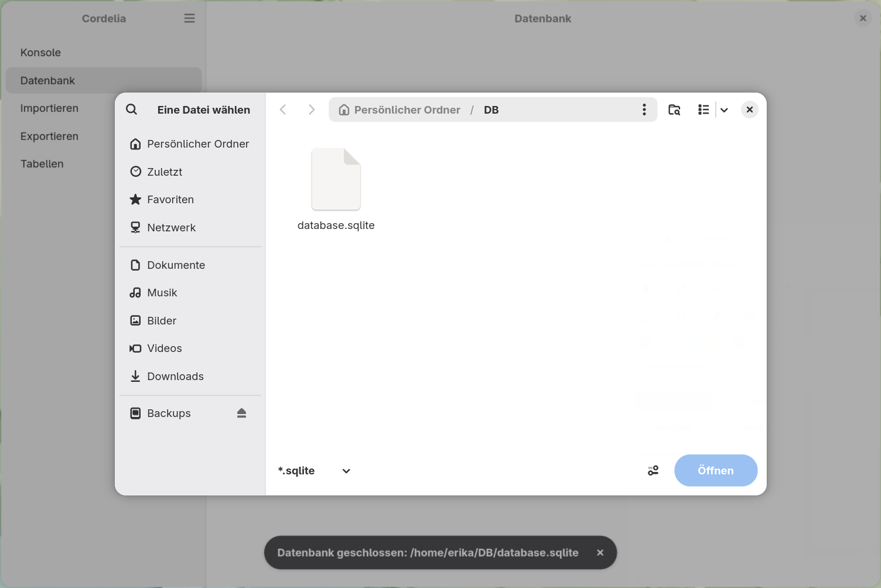Expand view options dropdown arrow
The image size is (881, 588).
tap(724, 110)
